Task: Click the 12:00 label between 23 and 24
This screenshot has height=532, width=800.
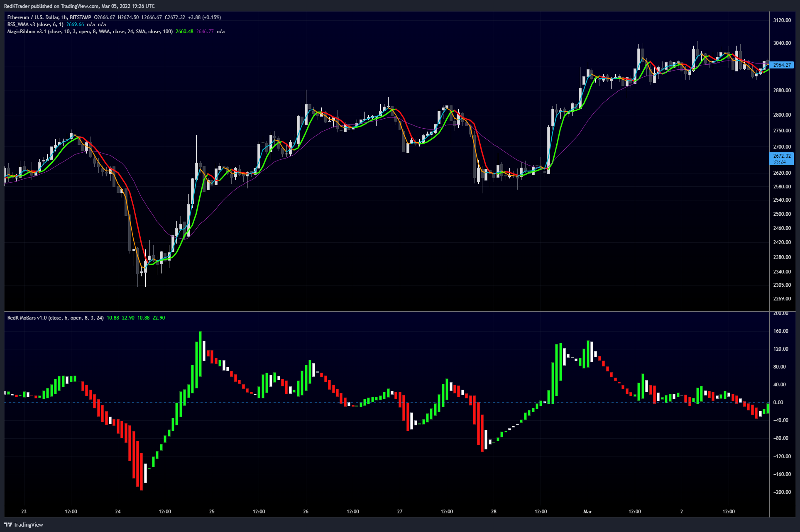Action: [x=71, y=512]
